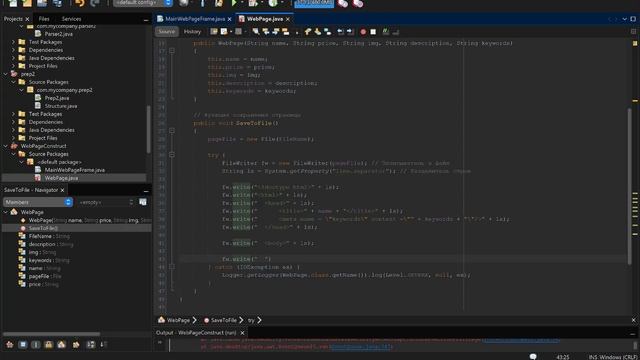Click Next Bookmark icon in editor toolbar
Image resolution: width=640 pixels, height=360 pixels.
318,31
